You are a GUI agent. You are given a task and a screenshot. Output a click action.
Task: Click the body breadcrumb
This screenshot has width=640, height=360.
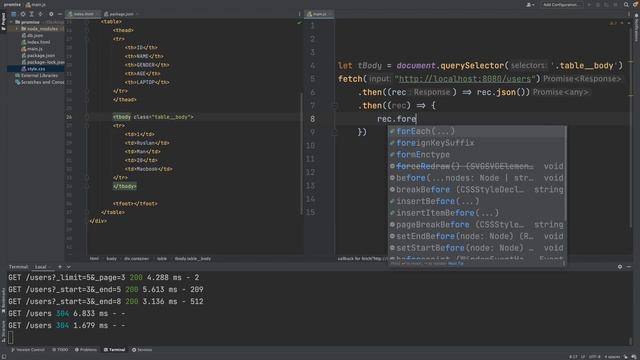[x=111, y=259]
